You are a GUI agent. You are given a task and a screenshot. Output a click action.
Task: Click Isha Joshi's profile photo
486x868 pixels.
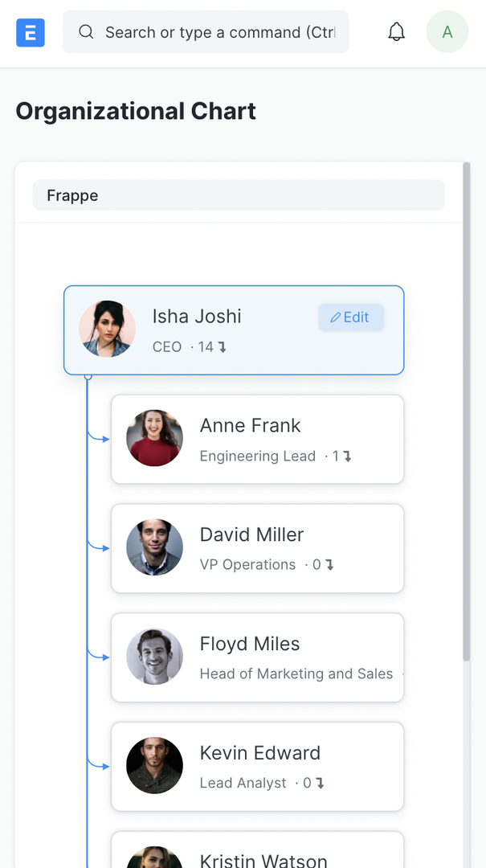[x=107, y=329]
